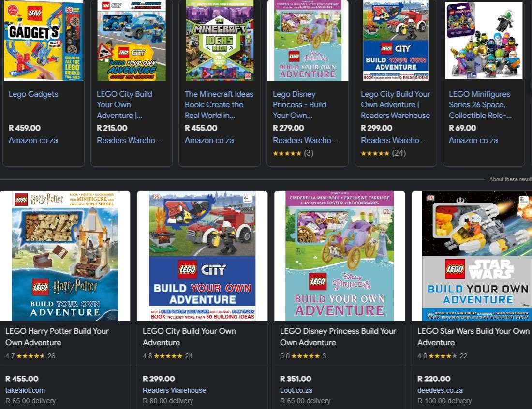Click the LEGO City police car cover

tap(132, 41)
